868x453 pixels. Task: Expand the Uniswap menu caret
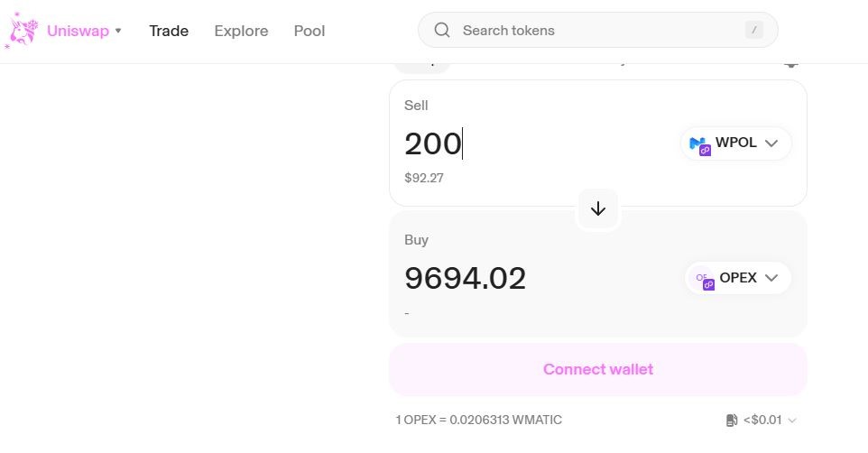[118, 31]
